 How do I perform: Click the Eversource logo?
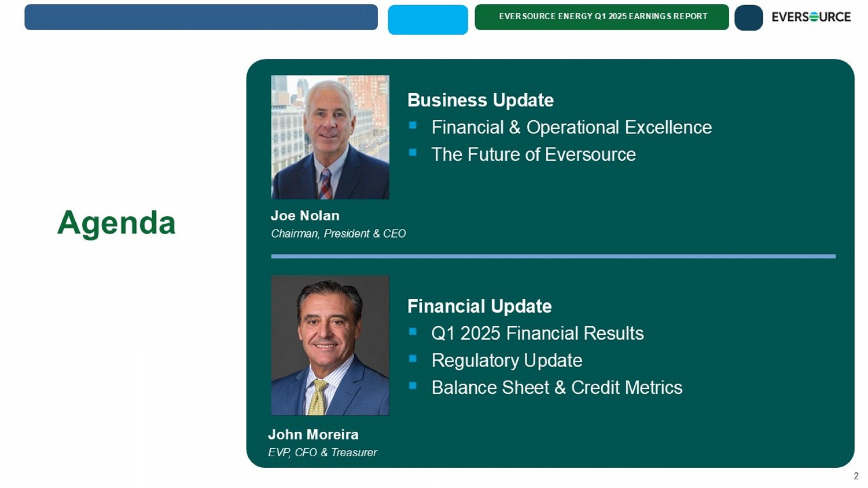tap(811, 17)
